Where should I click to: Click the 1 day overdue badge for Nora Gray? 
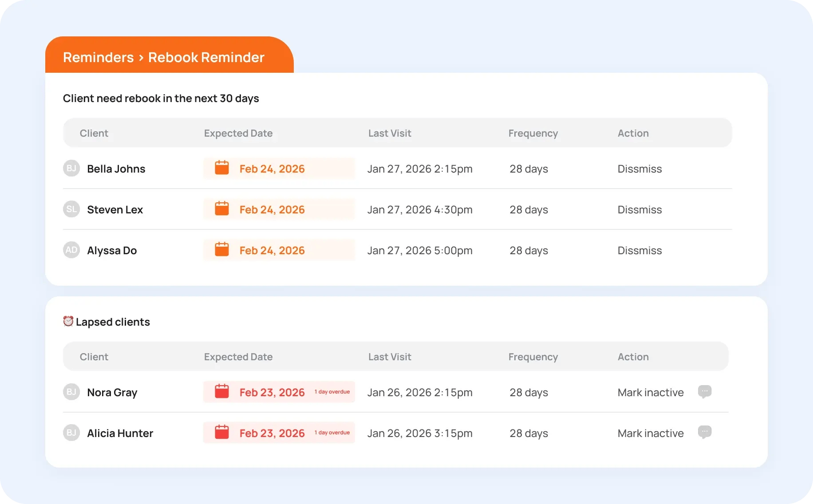(332, 392)
